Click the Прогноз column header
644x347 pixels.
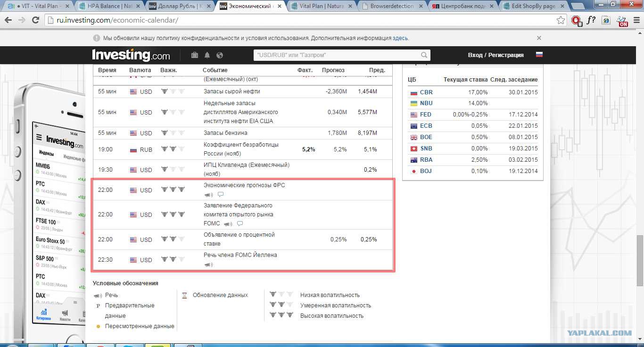(333, 70)
